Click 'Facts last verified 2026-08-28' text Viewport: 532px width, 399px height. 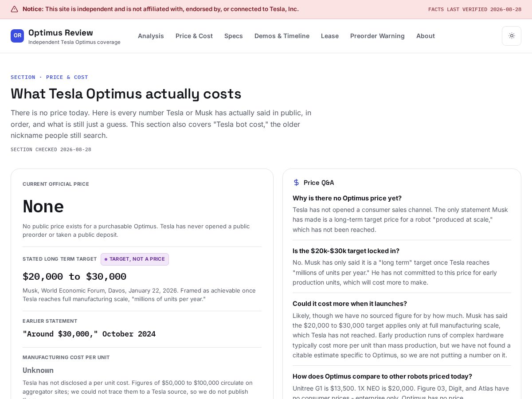(x=475, y=9)
